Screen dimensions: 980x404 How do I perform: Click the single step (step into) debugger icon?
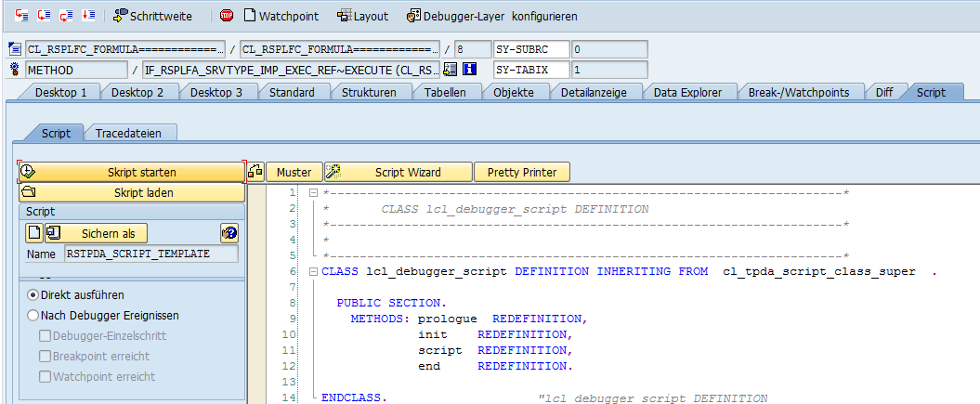coord(20,15)
